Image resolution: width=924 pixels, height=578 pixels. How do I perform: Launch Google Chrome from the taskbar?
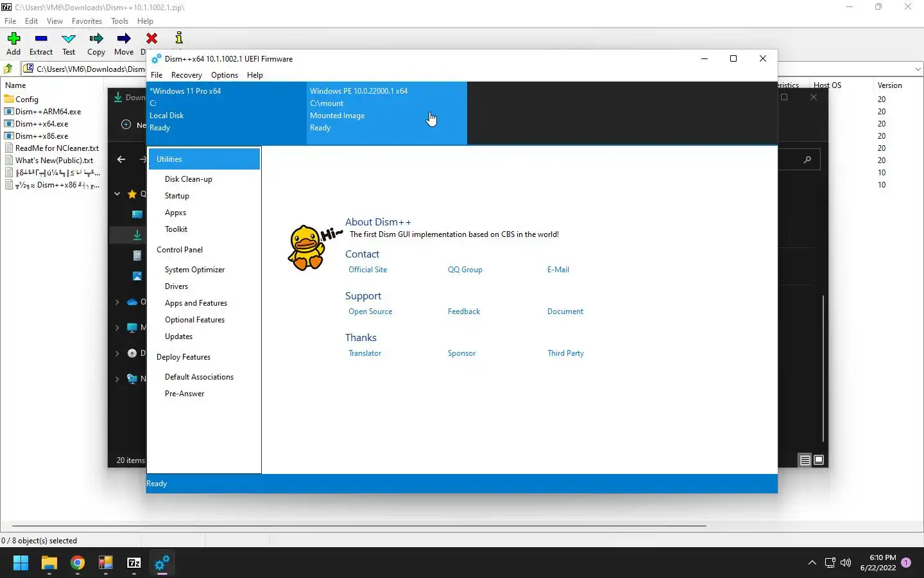point(78,563)
